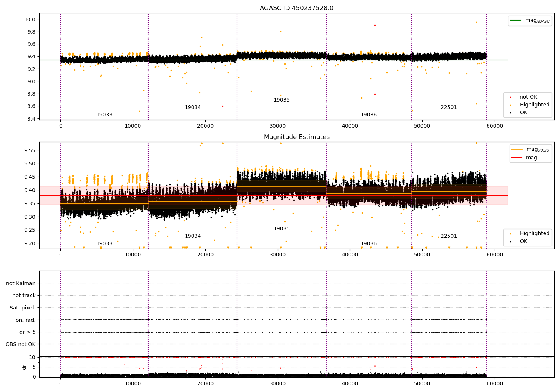Image resolution: width=560 pixels, height=392 pixels.
Task: Click the 50000 x-tick under the middle panel
Action: (422, 255)
